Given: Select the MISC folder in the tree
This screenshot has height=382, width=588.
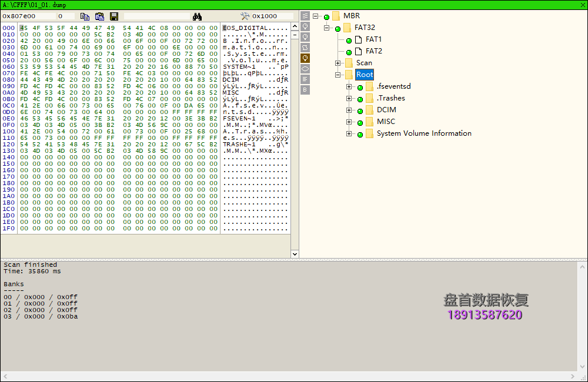Looking at the screenshot, I should pos(386,122).
